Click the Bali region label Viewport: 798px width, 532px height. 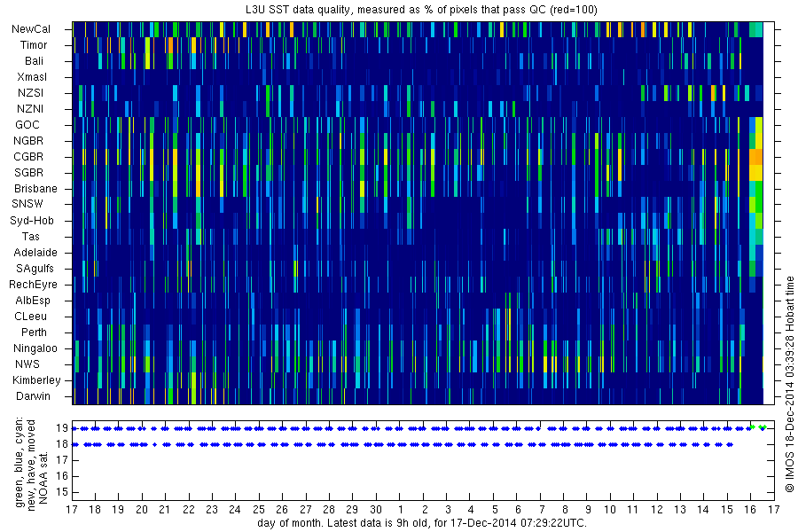tap(34, 61)
